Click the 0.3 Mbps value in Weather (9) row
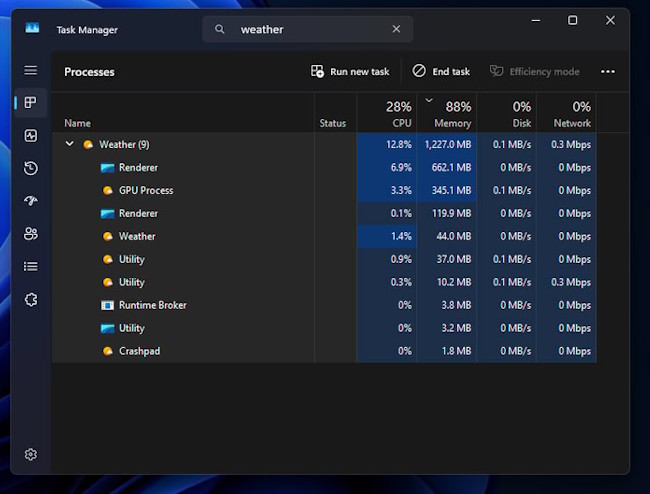The height and width of the screenshot is (494, 650). tap(571, 145)
